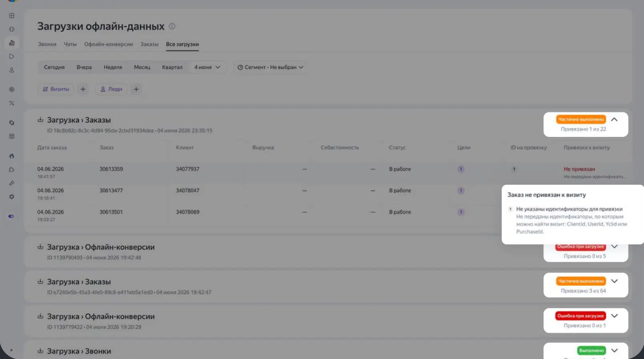Image resolution: width=644 pixels, height=359 pixels.
Task: Click the Загрузка › Звонки heading
Action: 79,351
